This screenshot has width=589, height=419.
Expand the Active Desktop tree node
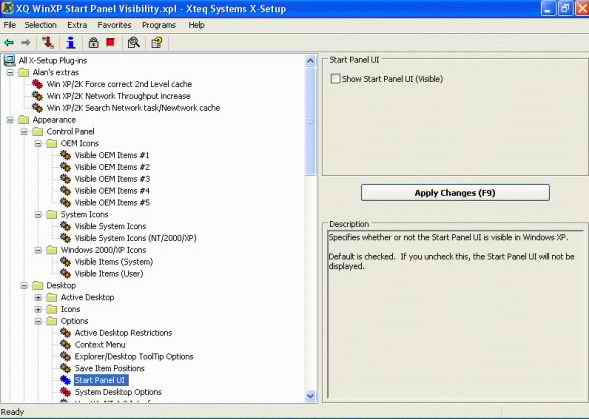[38, 298]
